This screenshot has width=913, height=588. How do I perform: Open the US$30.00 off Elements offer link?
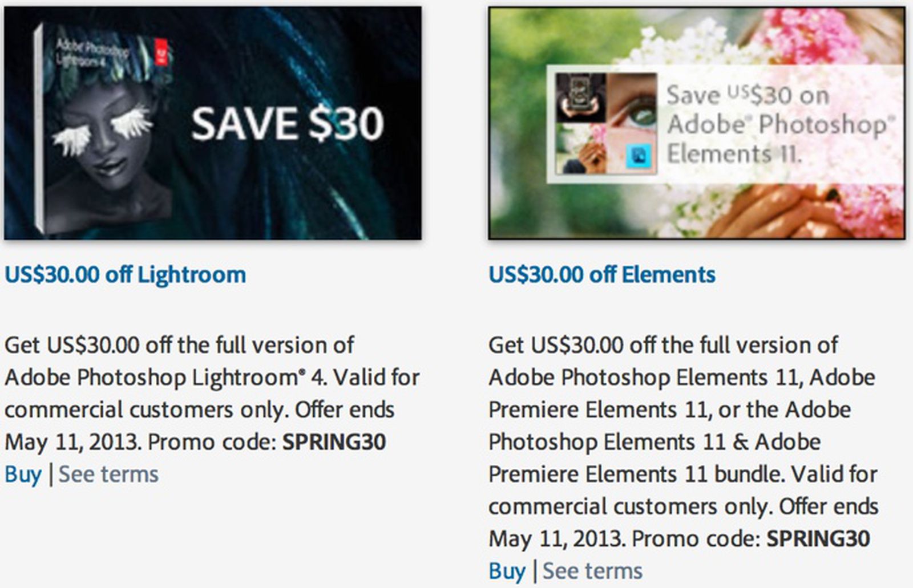tap(602, 273)
